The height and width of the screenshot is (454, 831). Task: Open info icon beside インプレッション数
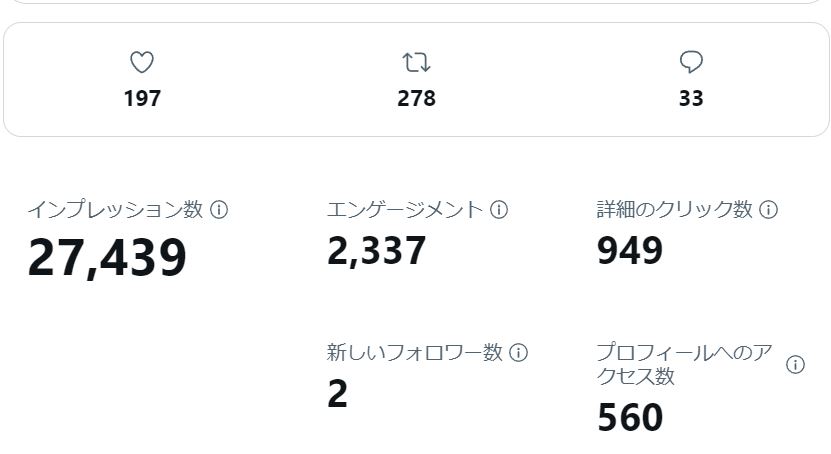point(219,210)
